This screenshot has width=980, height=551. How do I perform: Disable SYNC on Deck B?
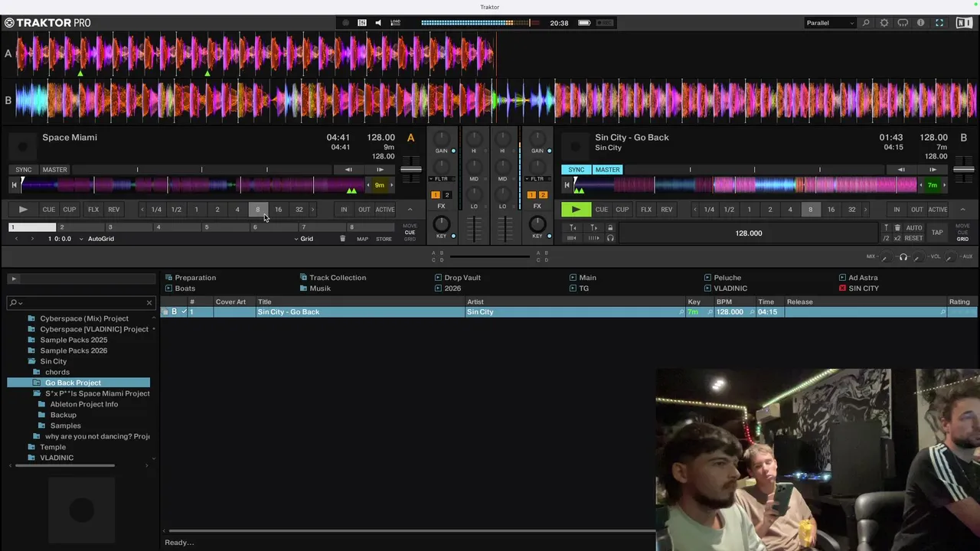coord(577,170)
